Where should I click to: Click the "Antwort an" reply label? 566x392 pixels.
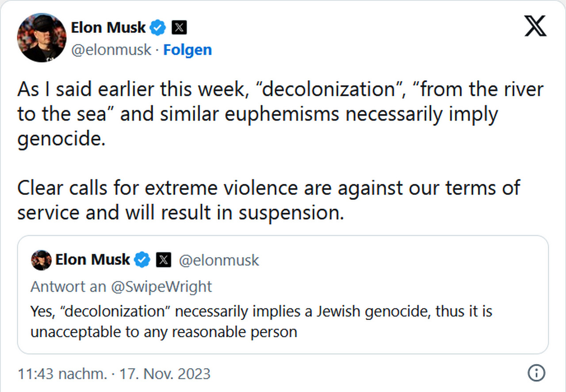(68, 286)
